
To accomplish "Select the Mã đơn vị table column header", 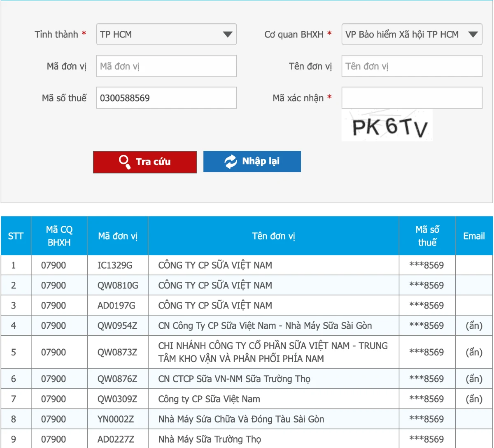I will click(118, 236).
